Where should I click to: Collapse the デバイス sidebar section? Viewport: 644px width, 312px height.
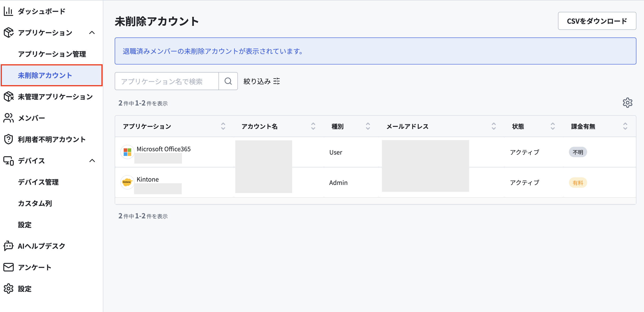pyautogui.click(x=92, y=161)
